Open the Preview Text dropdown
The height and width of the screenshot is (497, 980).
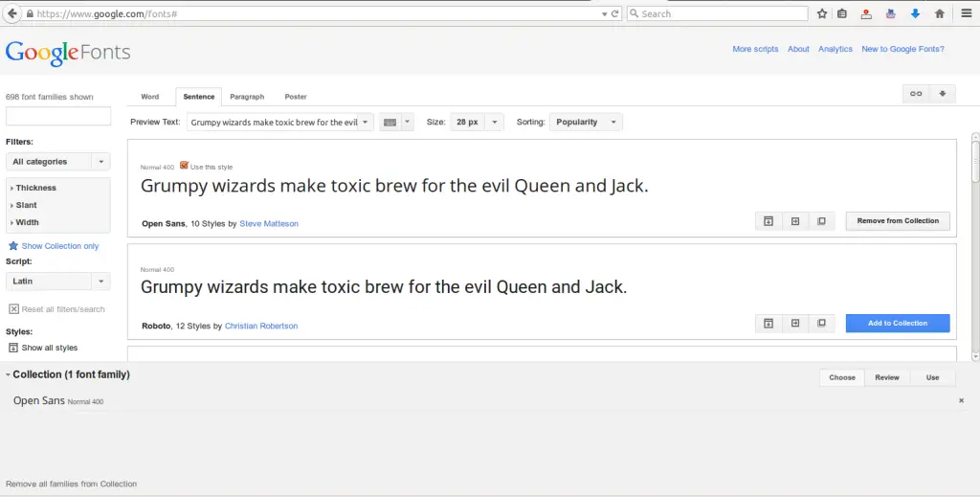tap(365, 122)
